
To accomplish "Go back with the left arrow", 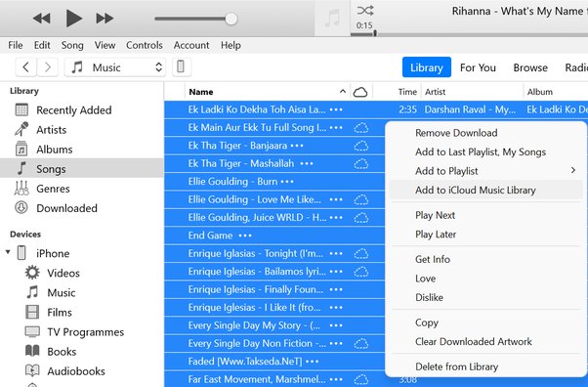I will [25, 67].
